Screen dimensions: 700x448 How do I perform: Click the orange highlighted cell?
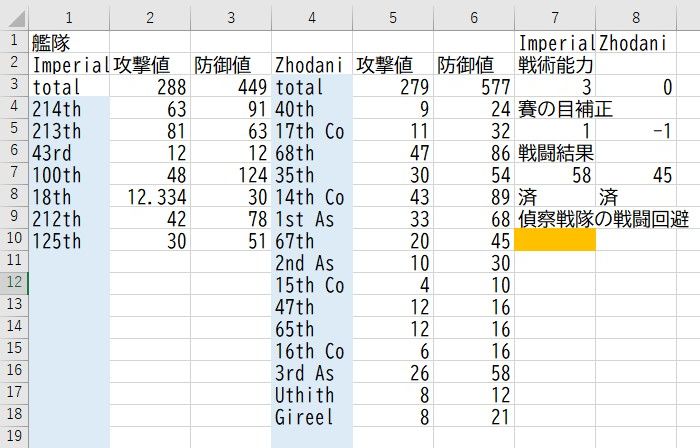click(x=555, y=240)
